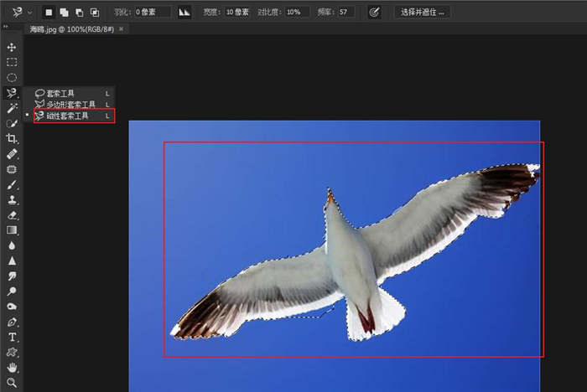Open the tool preset picker dropdown arrow
The height and width of the screenshot is (392, 587).
pos(29,13)
